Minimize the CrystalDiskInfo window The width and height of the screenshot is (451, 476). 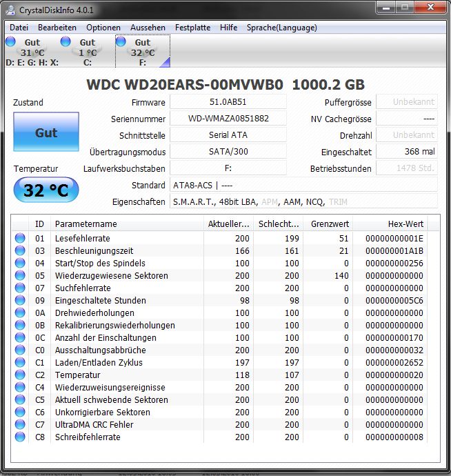[386, 8]
